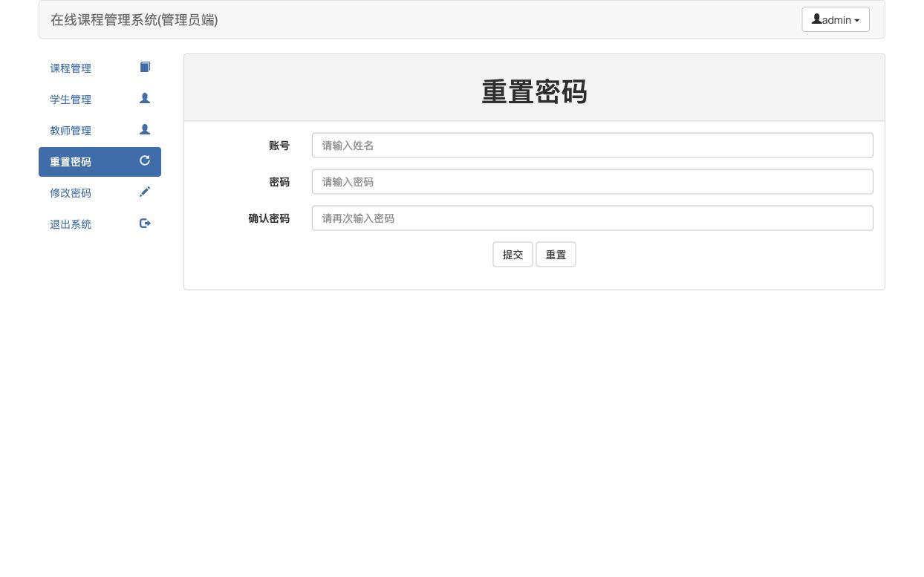Click the 在线课程管理系统(管理员端) title link
This screenshot has height=577, width=924.
tap(134, 20)
